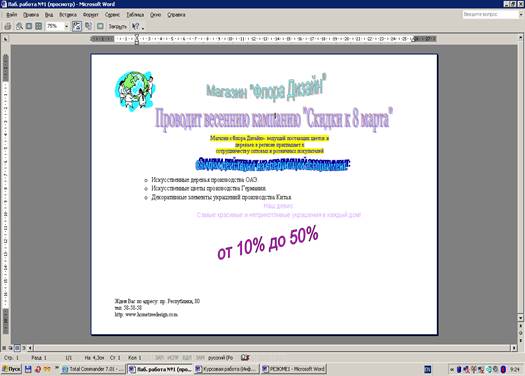
Task: Switch to One Page view icon
Action: [x=29, y=26]
